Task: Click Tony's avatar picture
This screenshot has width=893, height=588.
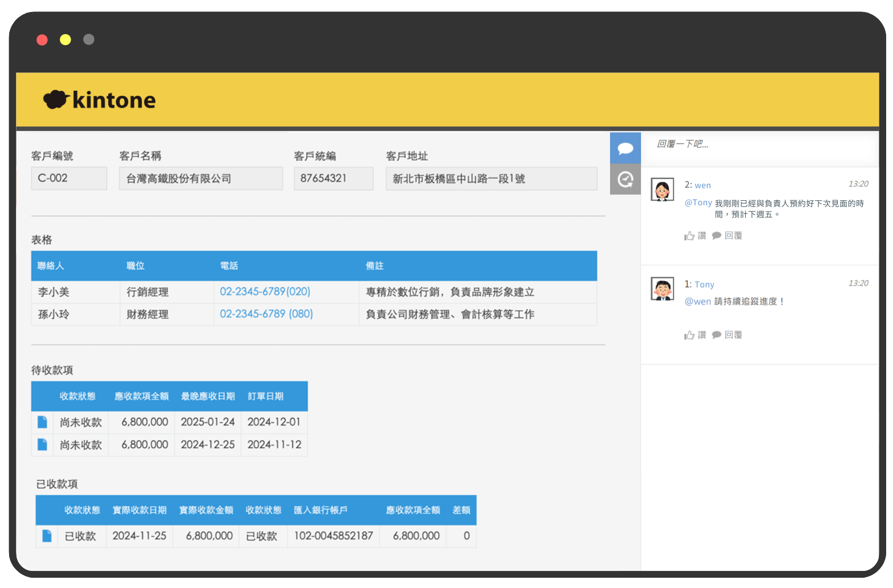Action: coord(662,289)
